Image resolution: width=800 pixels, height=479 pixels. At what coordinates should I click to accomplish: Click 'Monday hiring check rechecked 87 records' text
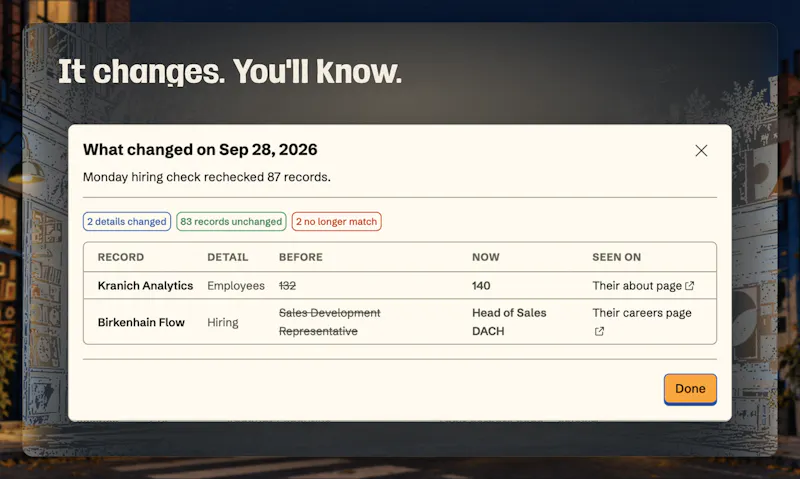207,177
